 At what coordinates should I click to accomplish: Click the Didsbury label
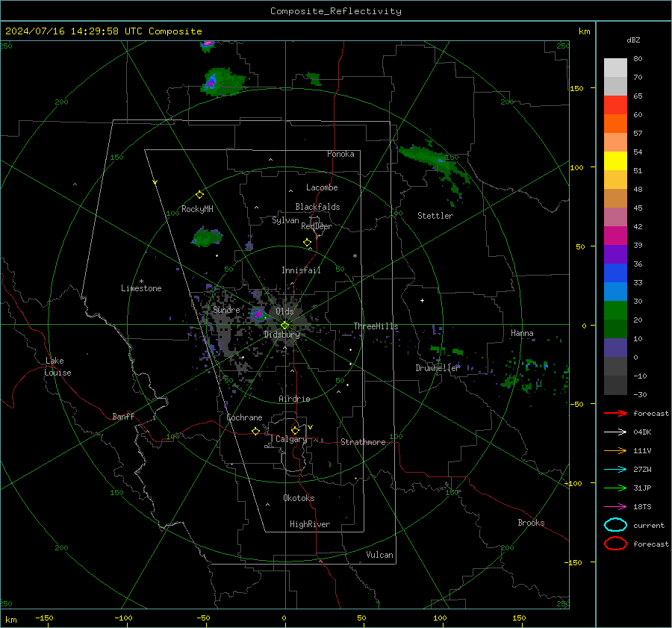281,335
